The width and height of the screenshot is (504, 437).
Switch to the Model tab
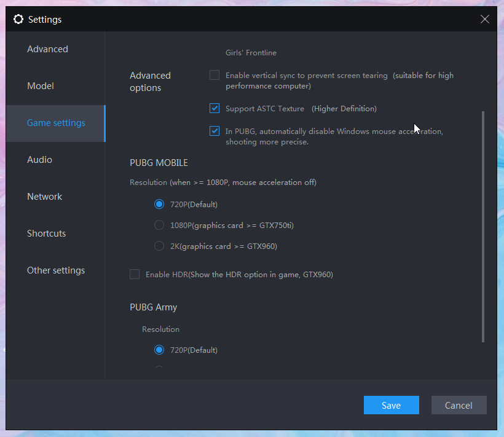pos(41,86)
